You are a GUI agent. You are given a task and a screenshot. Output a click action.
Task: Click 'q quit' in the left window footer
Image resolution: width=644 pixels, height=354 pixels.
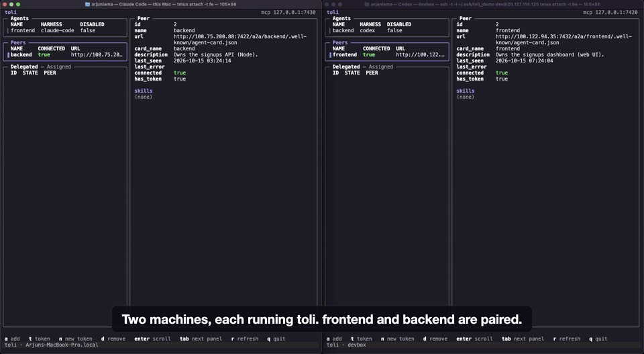coord(276,339)
